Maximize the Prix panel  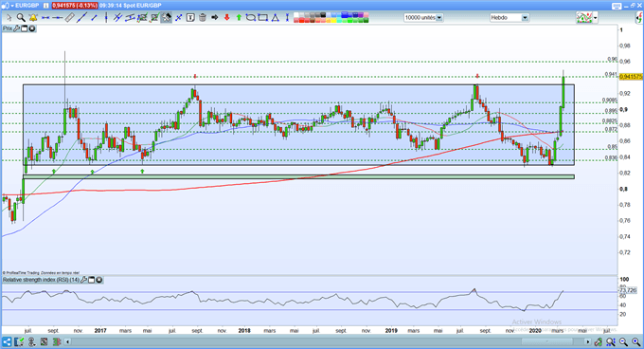tap(25, 28)
